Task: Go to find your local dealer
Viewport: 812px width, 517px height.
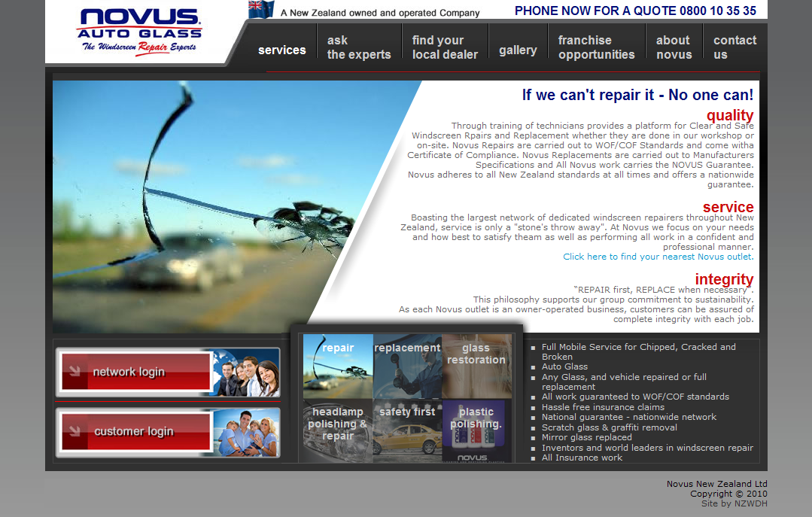Action: click(x=444, y=47)
